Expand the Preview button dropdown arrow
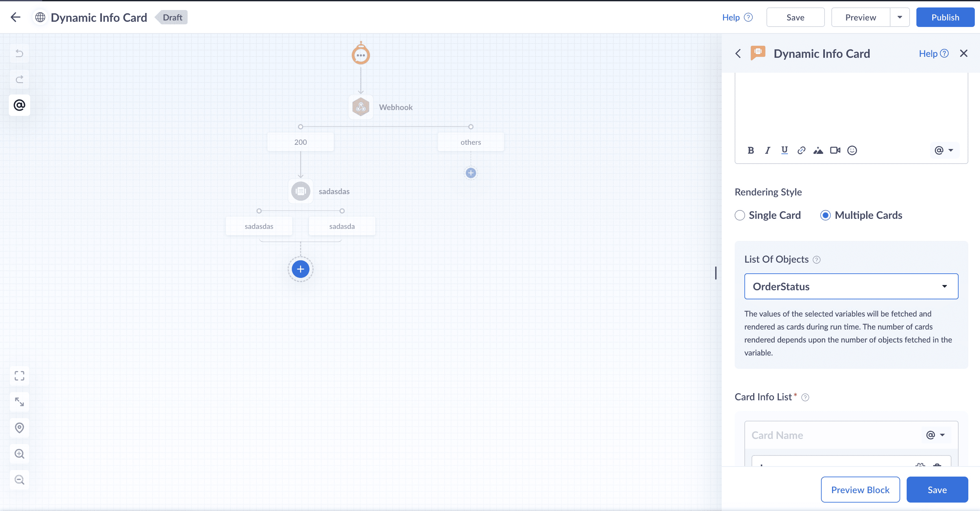This screenshot has height=511, width=980. 900,17
